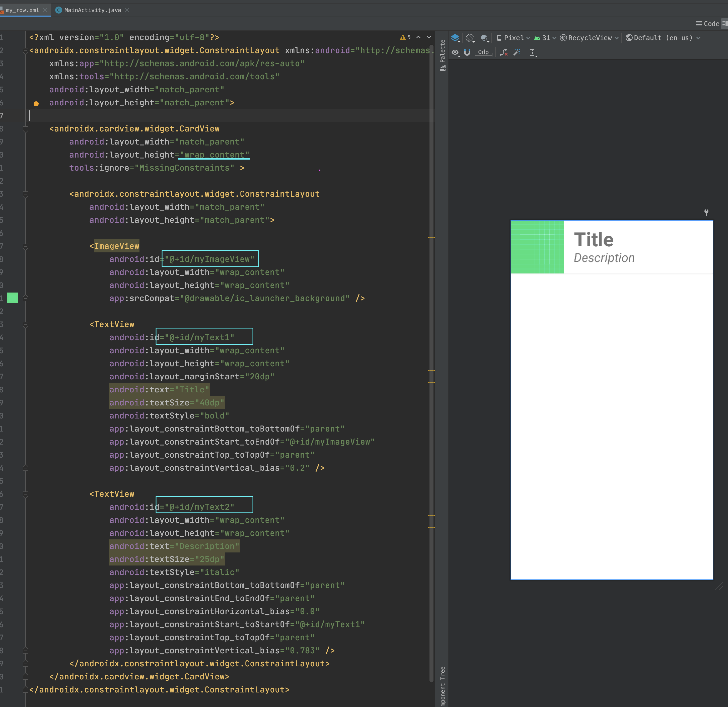Click the Infer Constraints magic wand

(x=517, y=52)
